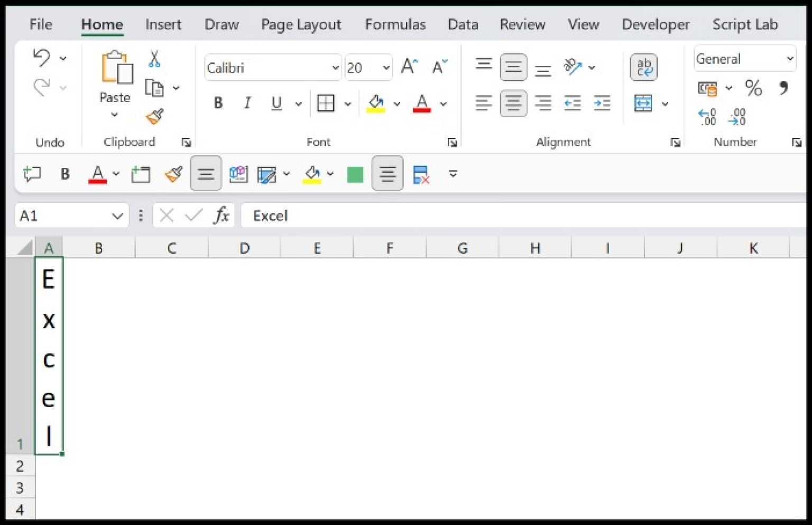Screen dimensions: 812x525
Task: Click the Copy icon in Clipboard group
Action: pyautogui.click(x=155, y=88)
